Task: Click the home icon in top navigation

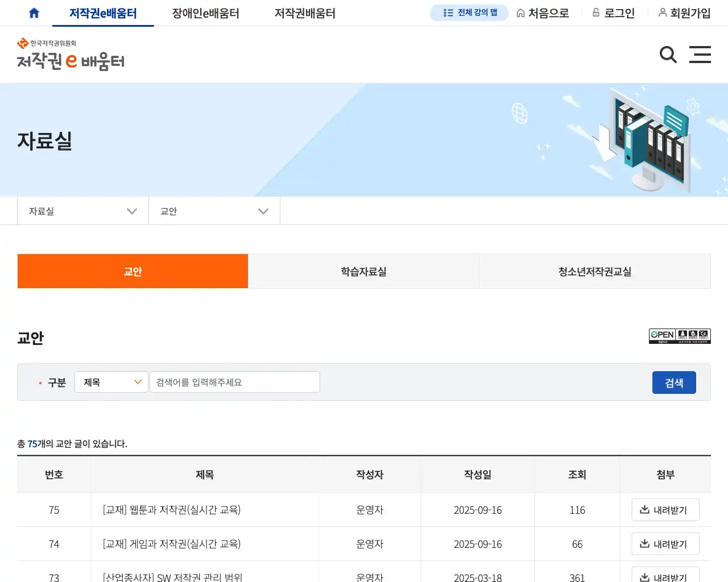Action: tap(34, 12)
